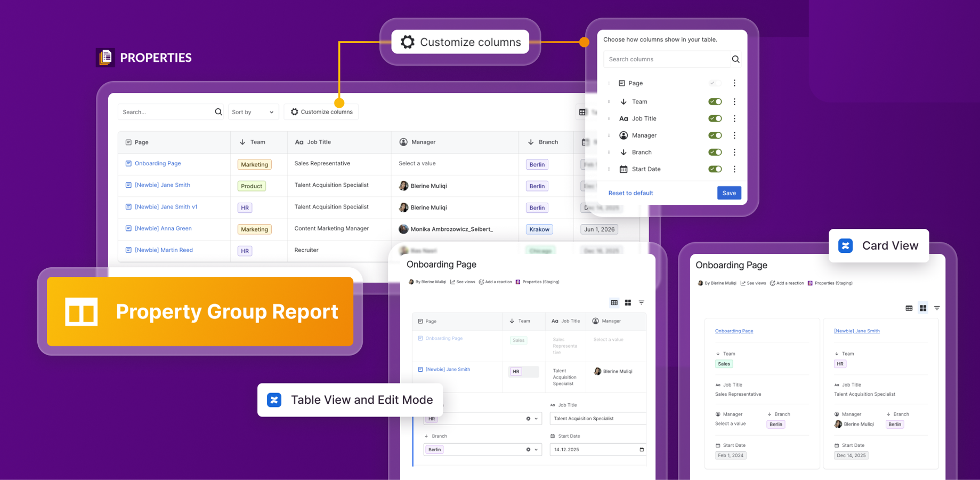The image size is (980, 480).
Task: Click Add a reaction in Table View page
Action: click(495, 282)
